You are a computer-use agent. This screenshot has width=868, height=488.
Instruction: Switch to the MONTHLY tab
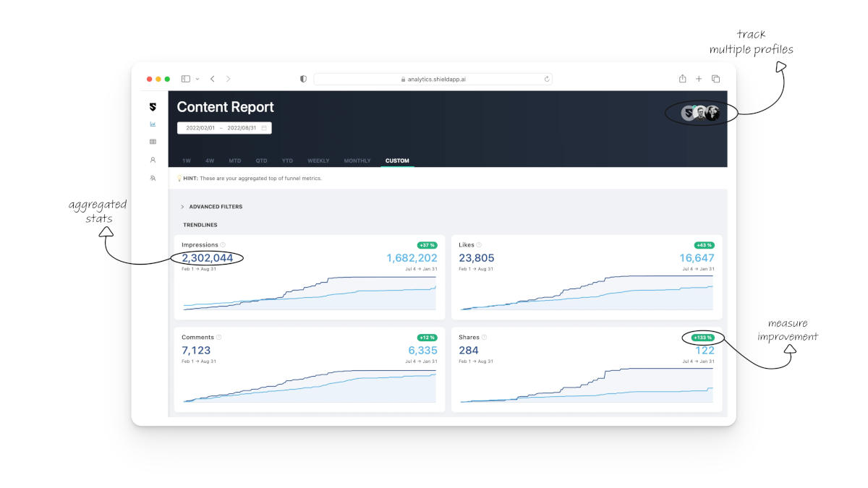(357, 160)
